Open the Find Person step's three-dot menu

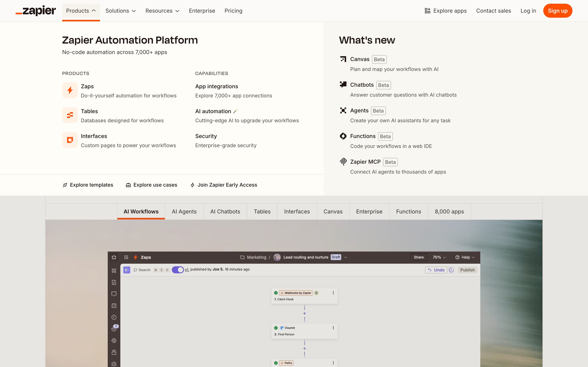click(x=333, y=328)
